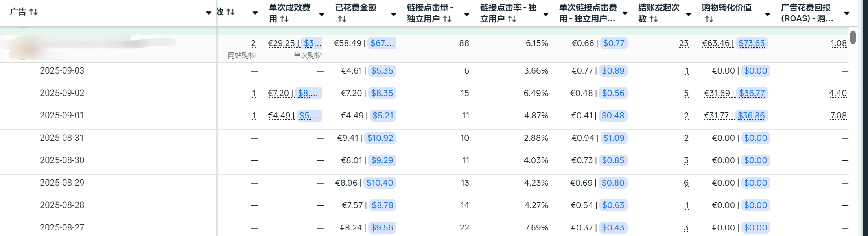The image size is (868, 236).
Task: Open the 购物转化价值 column dropdown
Action: click(767, 15)
